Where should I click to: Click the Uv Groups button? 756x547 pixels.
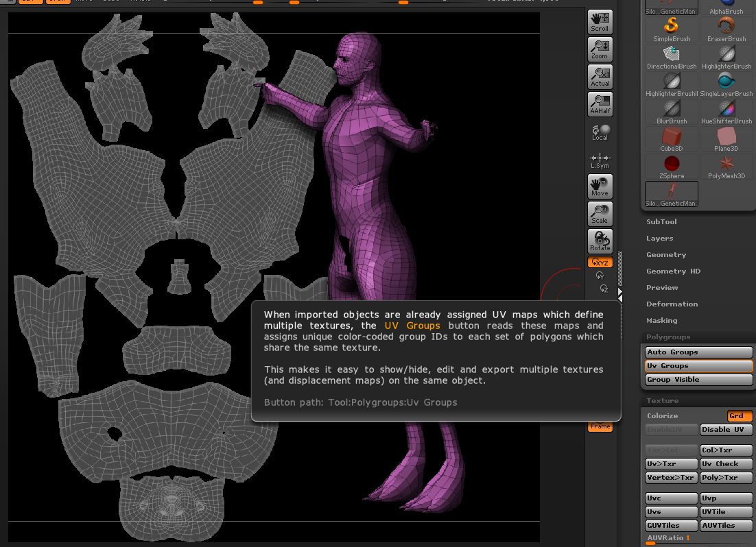pos(698,365)
